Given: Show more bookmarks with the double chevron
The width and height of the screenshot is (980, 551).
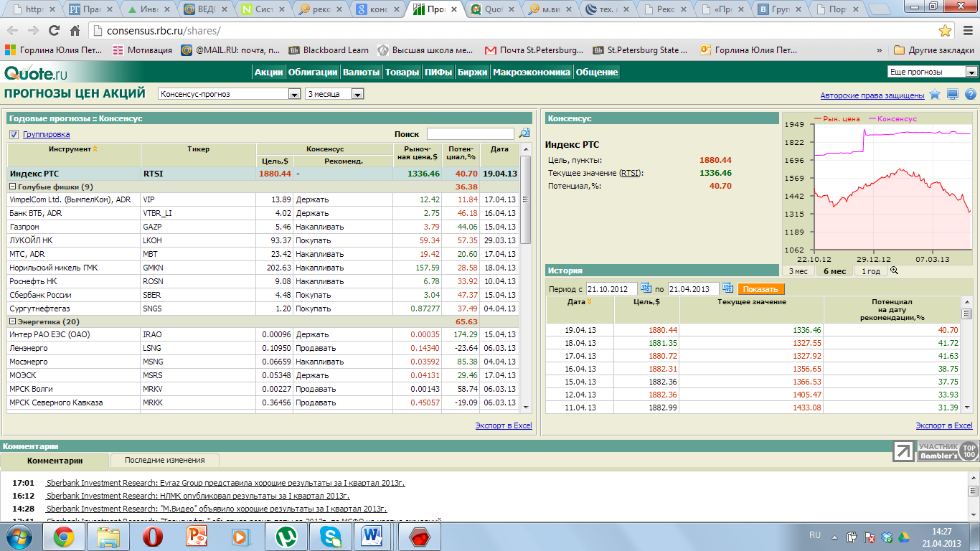Looking at the screenshot, I should point(880,50).
